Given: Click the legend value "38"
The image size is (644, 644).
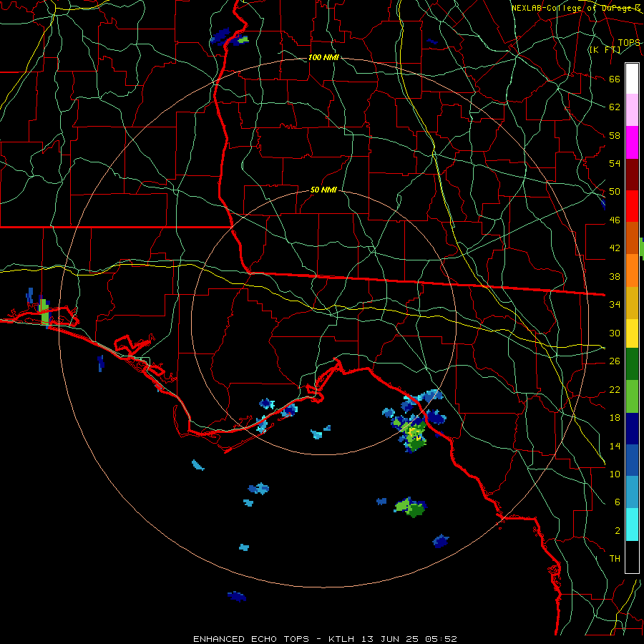Looking at the screenshot, I should 615,276.
